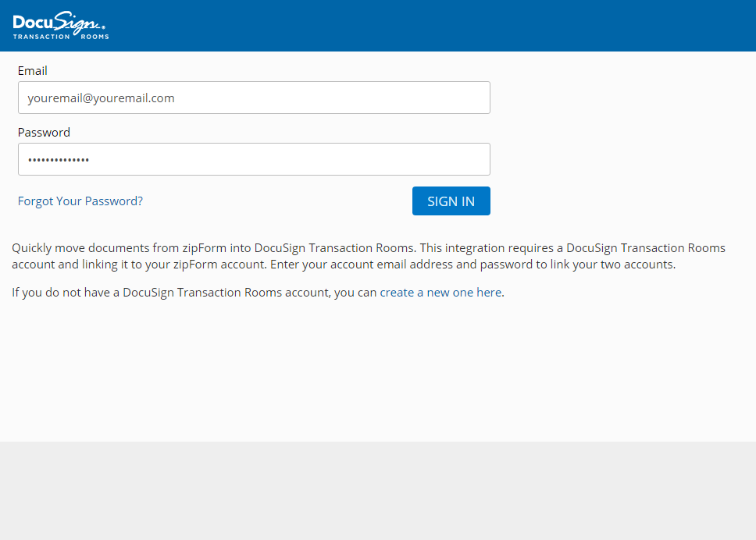The width and height of the screenshot is (756, 540).
Task: Open the Forgot Your Password? link
Action: 80,201
